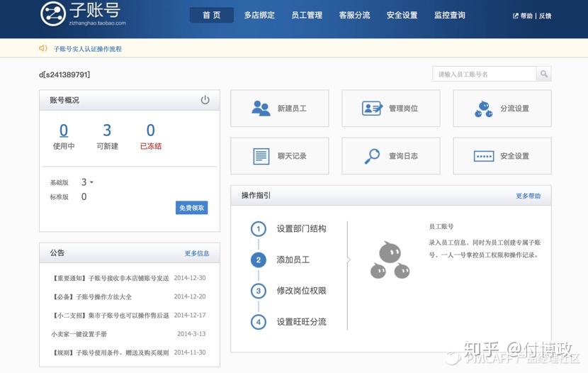Click the 子账号 logo icon

pyautogui.click(x=53, y=13)
